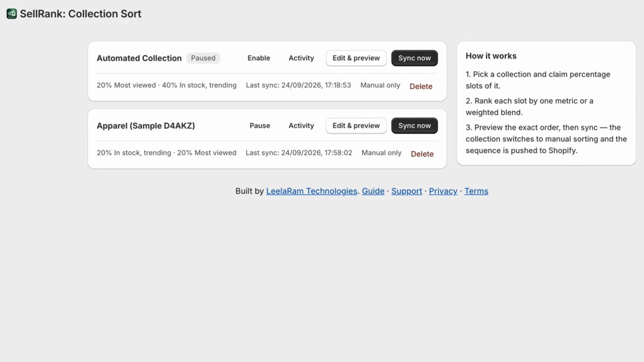View Activity for Apparel (Sample D4AKZ)
The image size is (644, 362).
[301, 125]
